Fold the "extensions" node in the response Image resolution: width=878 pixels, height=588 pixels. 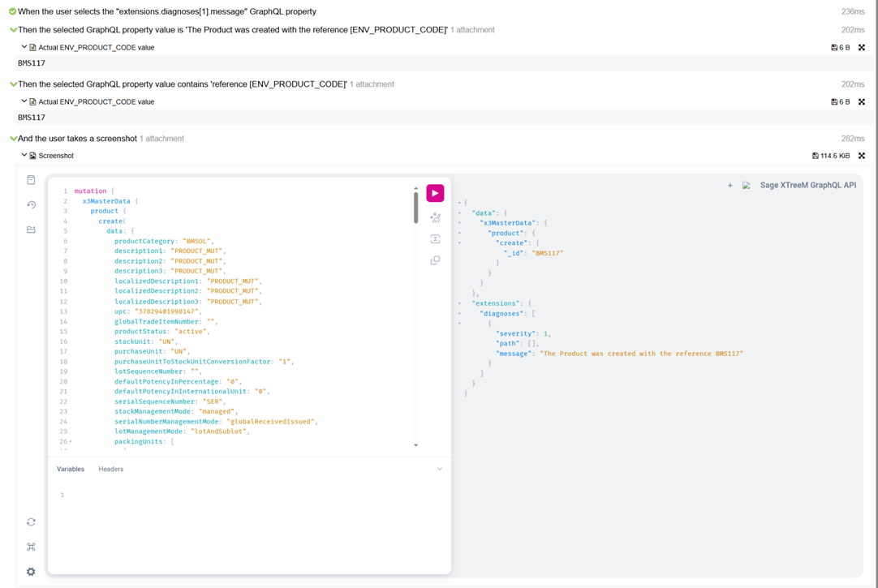(x=459, y=303)
